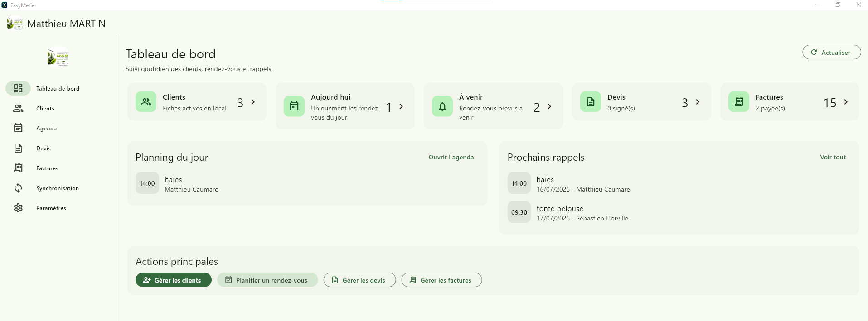Click the green calendar icon on Aujourd hui card

coord(294,106)
